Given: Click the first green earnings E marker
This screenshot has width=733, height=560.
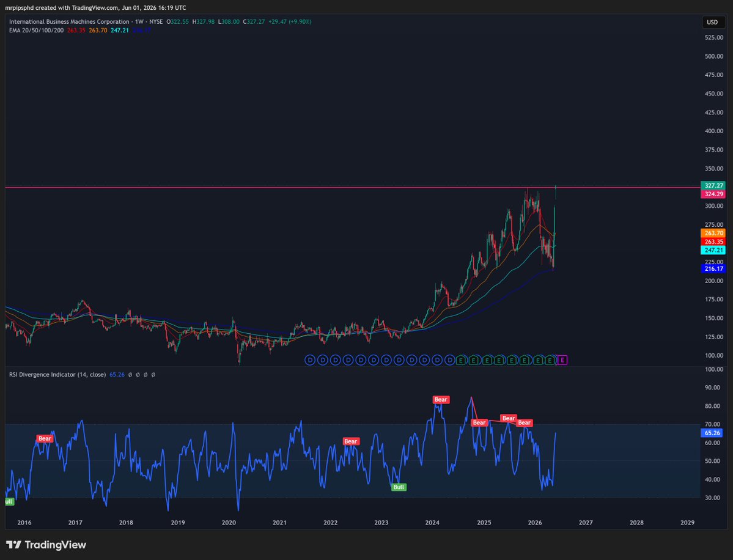Looking at the screenshot, I should (461, 360).
